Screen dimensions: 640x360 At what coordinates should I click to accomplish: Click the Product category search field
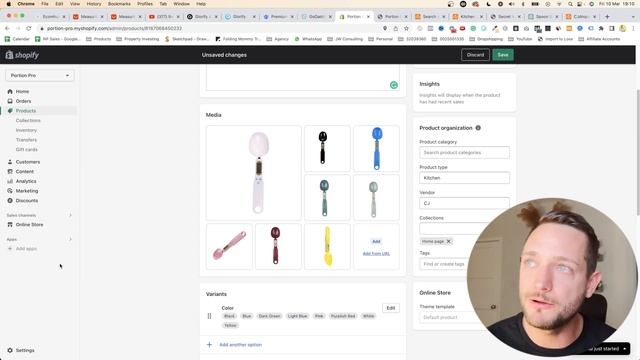[464, 153]
